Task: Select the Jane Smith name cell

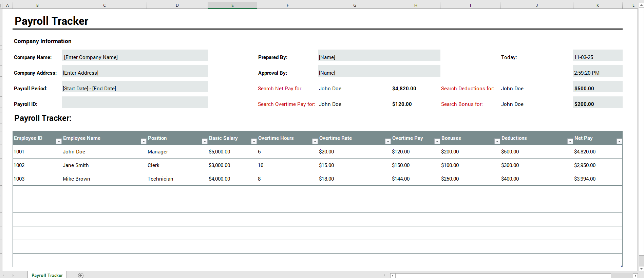Action: pyautogui.click(x=105, y=165)
